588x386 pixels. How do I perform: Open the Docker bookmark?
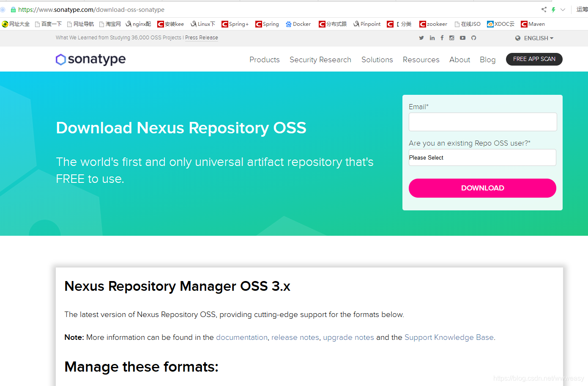pos(298,24)
